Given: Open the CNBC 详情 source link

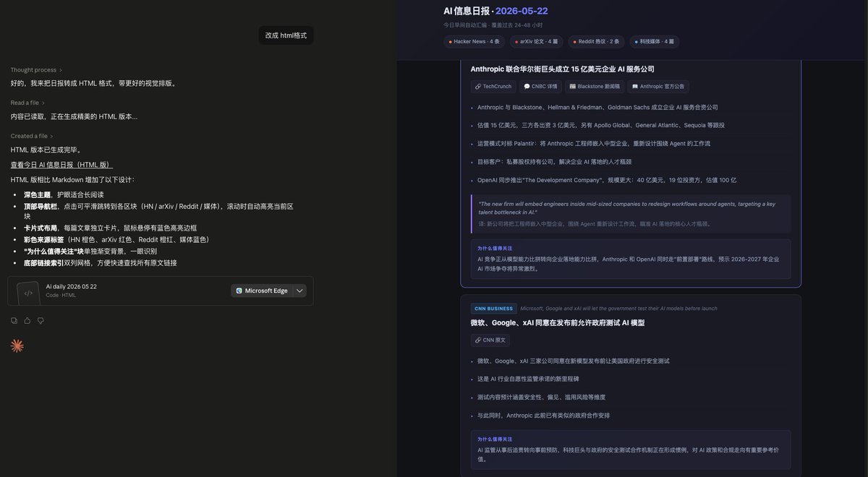Looking at the screenshot, I should click(540, 87).
